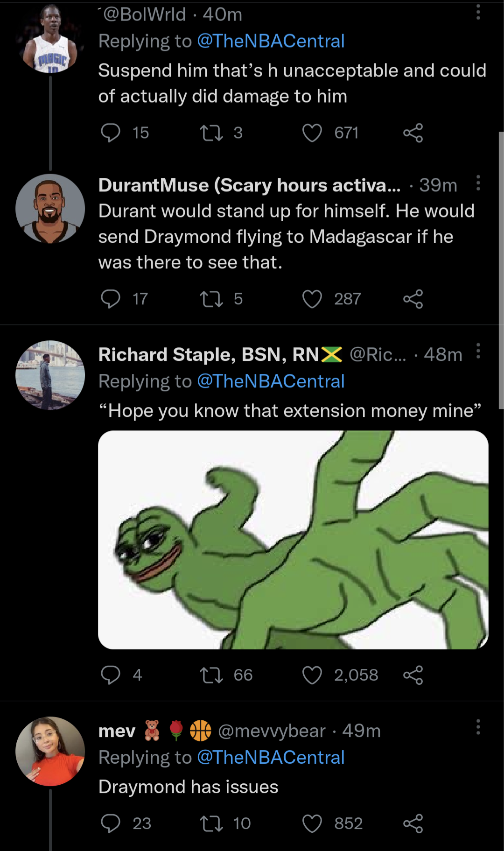Retweet the tweet with 66 retweets

pos(211,675)
